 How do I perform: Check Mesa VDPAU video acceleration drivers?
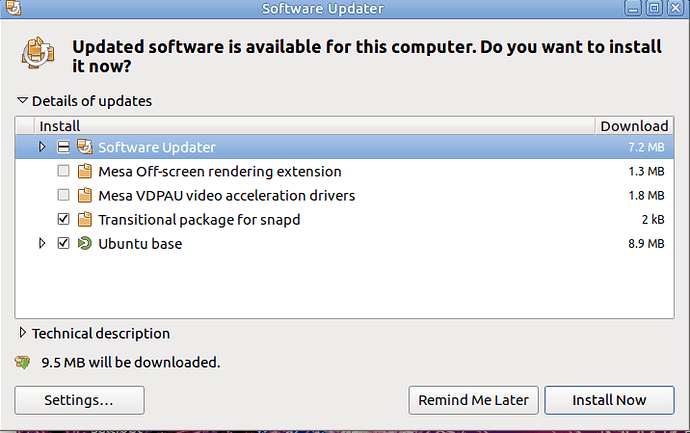coord(63,195)
